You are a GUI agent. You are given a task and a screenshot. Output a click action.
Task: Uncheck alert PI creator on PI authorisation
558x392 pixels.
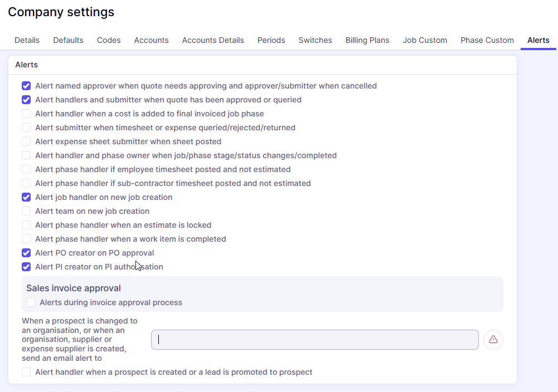point(26,267)
